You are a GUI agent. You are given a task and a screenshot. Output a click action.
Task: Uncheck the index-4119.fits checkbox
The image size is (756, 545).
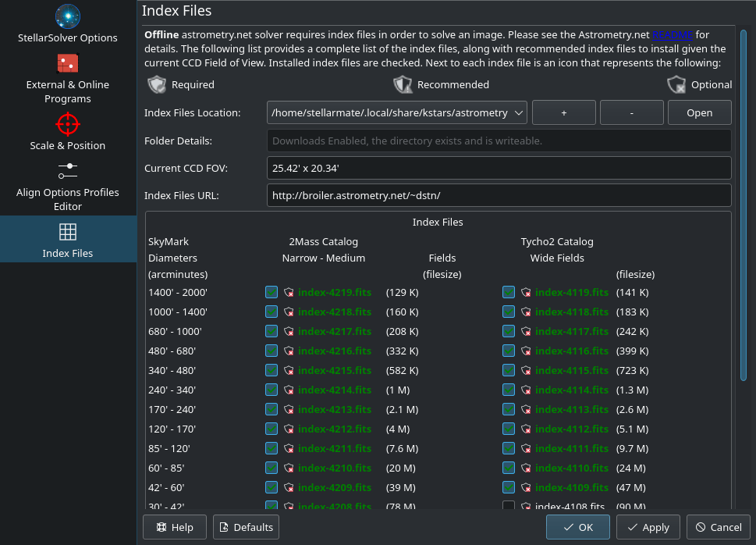(509, 292)
